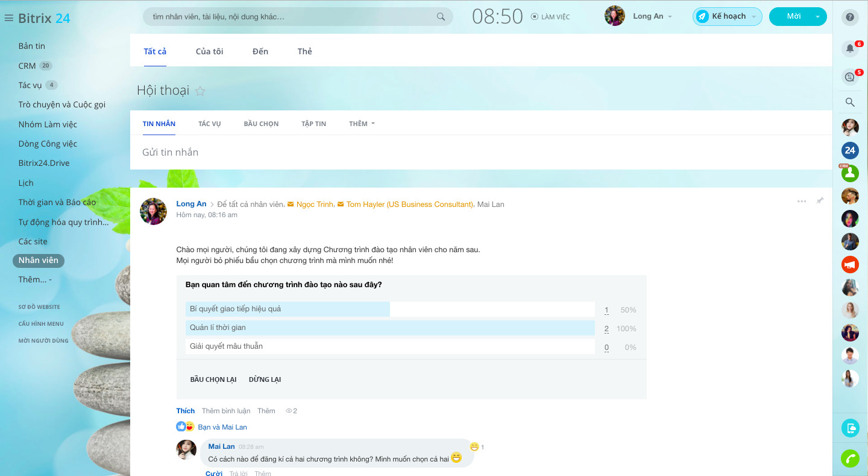
Task: Select poll option Giải quyết mâu thuẫn
Action: click(390, 346)
